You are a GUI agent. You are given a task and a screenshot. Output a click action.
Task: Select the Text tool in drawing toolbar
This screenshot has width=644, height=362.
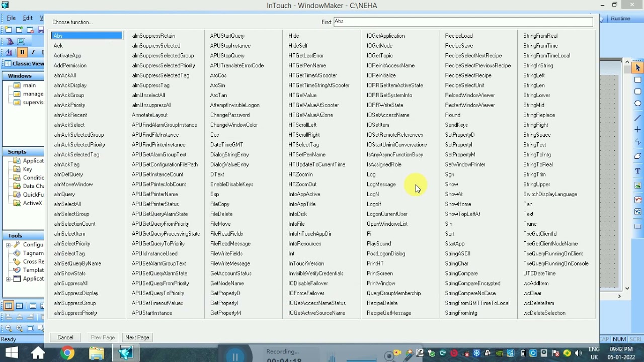[x=637, y=171]
